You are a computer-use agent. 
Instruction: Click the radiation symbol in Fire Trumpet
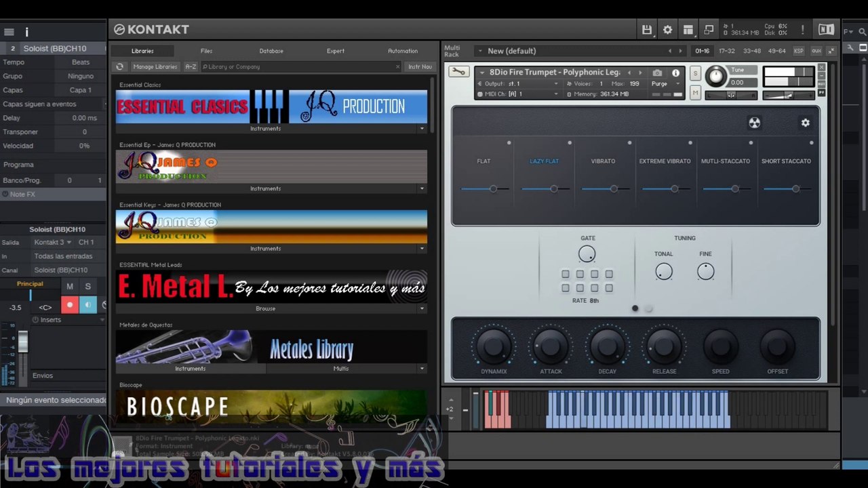[754, 123]
